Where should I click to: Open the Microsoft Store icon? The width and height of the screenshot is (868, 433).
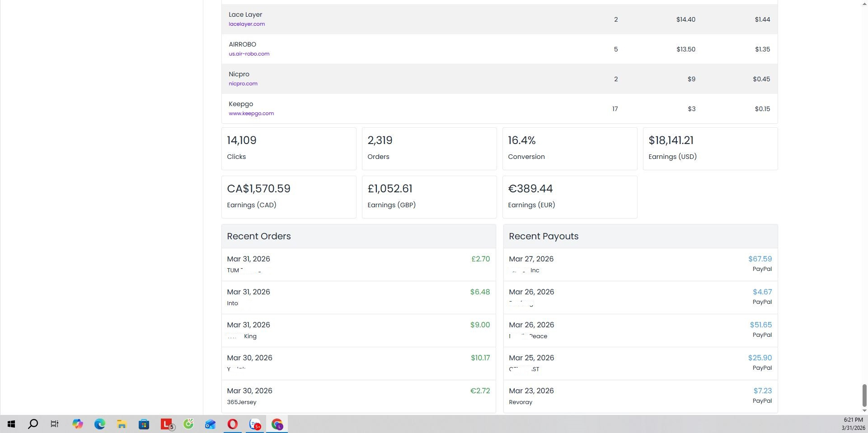(x=144, y=424)
